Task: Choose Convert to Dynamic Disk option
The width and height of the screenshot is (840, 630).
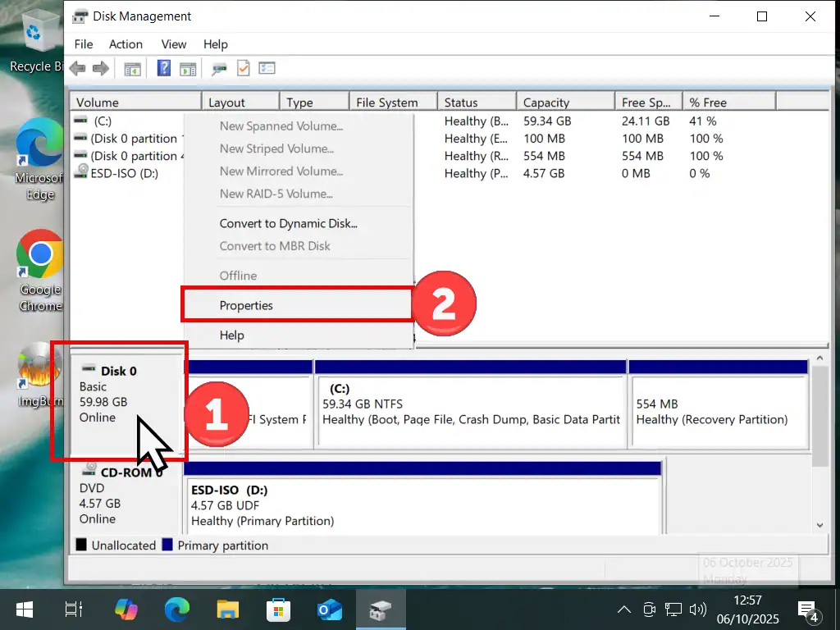Action: click(288, 223)
